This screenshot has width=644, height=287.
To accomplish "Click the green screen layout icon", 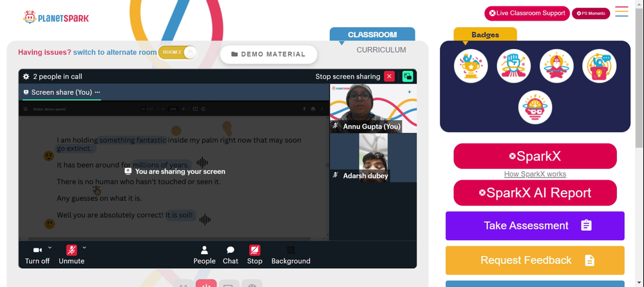I will 408,77.
